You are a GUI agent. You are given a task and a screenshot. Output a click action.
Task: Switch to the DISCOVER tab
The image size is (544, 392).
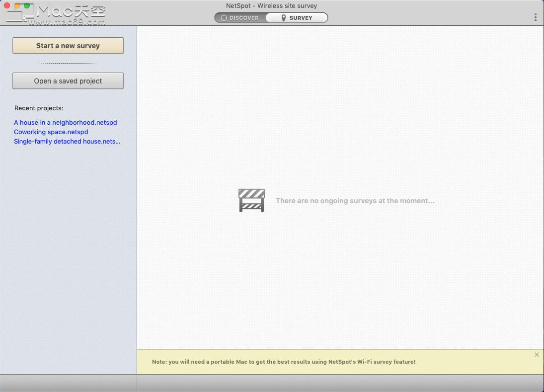click(x=239, y=17)
